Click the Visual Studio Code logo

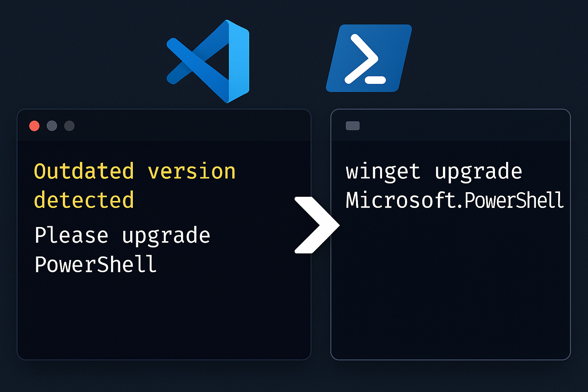[x=208, y=61]
